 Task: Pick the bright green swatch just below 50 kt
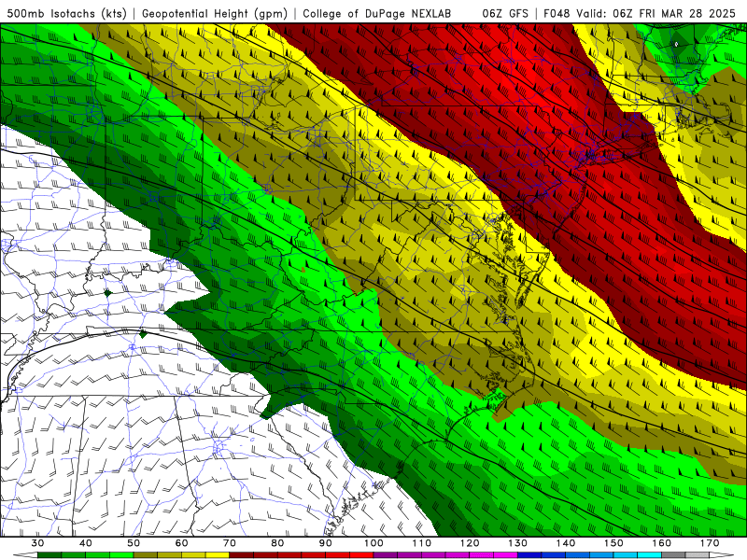point(121,555)
